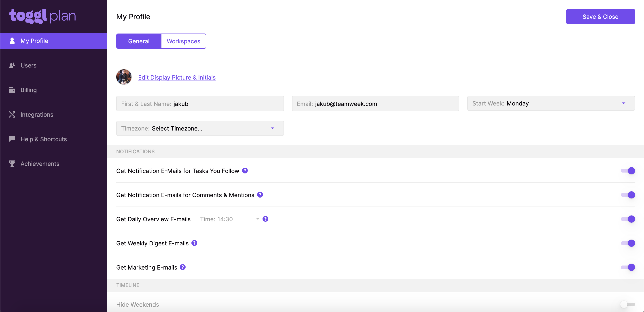Click Save & Close

click(600, 17)
